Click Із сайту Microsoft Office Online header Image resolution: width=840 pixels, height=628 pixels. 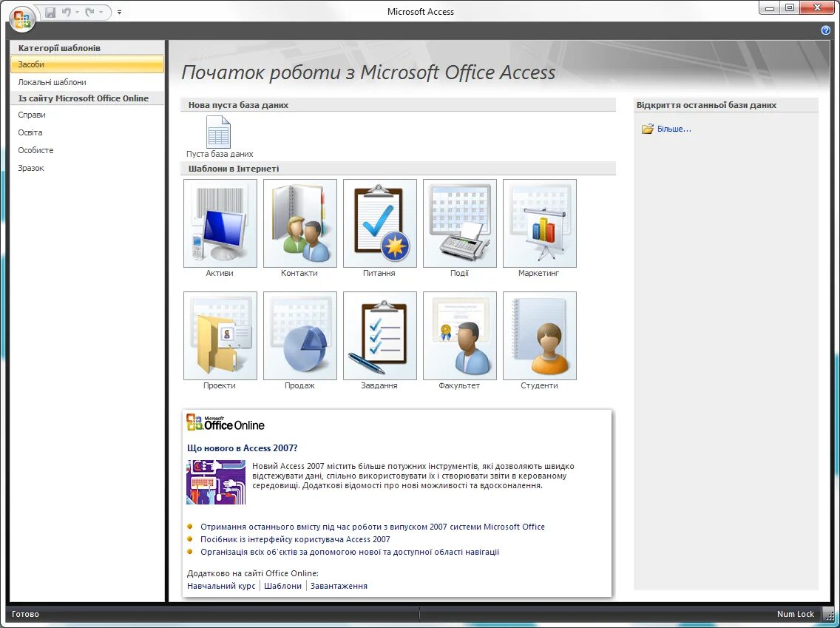(87, 98)
